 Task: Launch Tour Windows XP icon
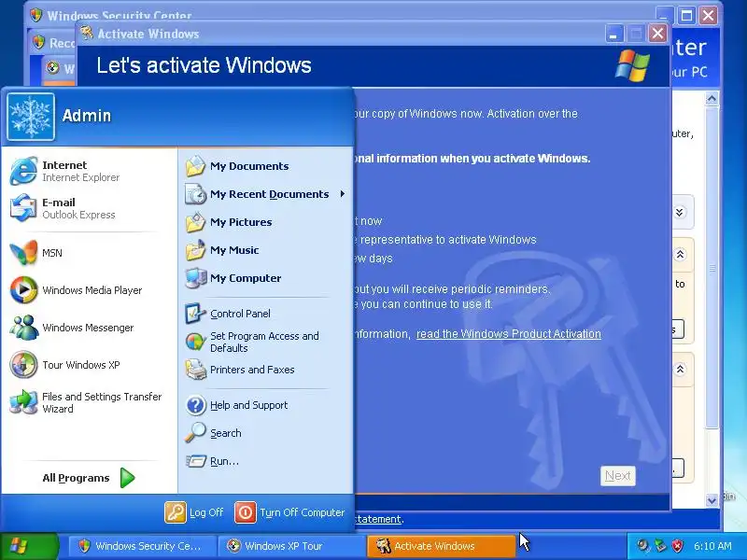point(23,365)
